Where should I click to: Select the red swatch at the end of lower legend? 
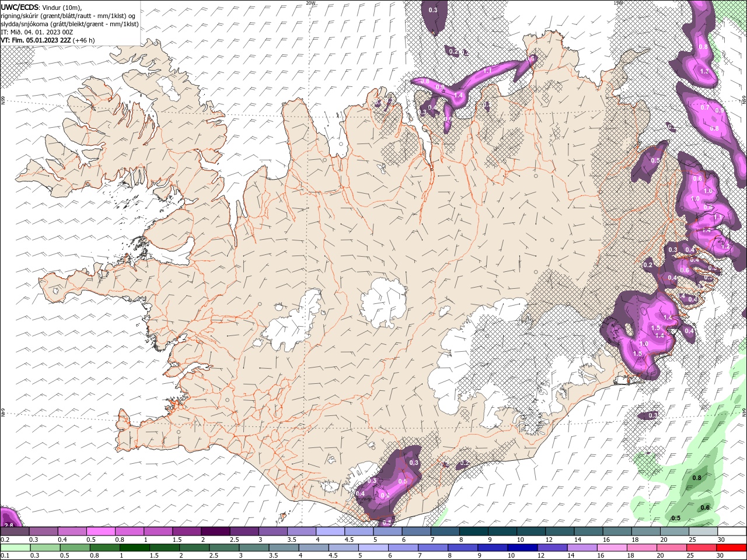(731, 548)
